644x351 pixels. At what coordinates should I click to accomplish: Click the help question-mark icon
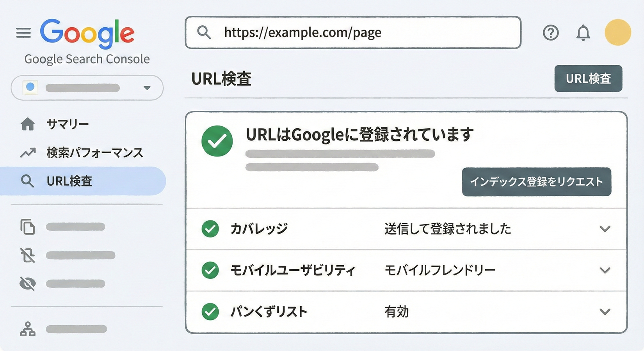551,33
